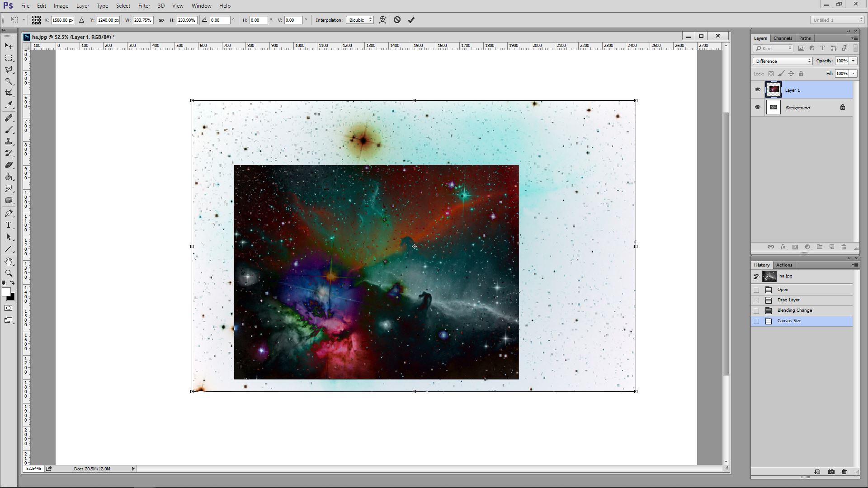Toggle lock image pixels brush icon

click(x=781, y=74)
